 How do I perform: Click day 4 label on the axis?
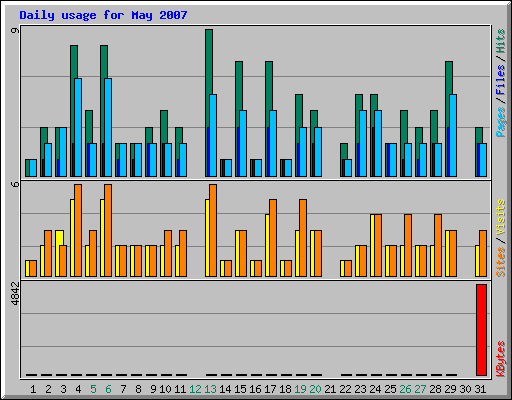pyautogui.click(x=78, y=389)
